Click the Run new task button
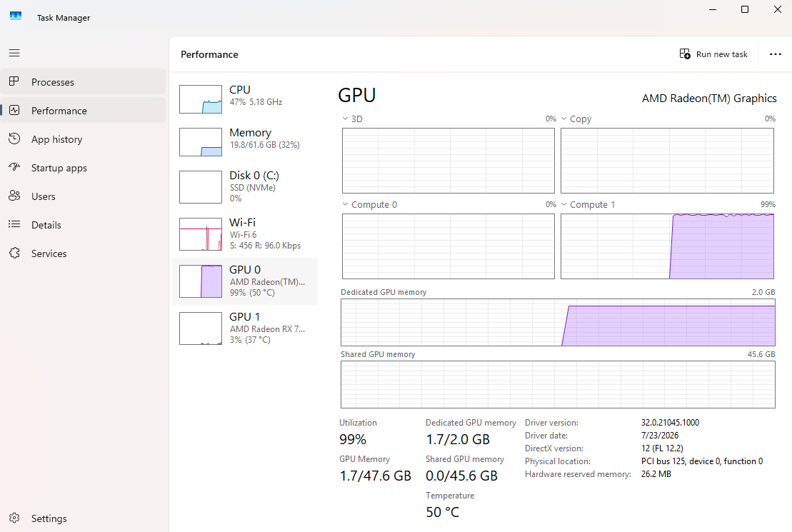The image size is (792, 532). 713,54
